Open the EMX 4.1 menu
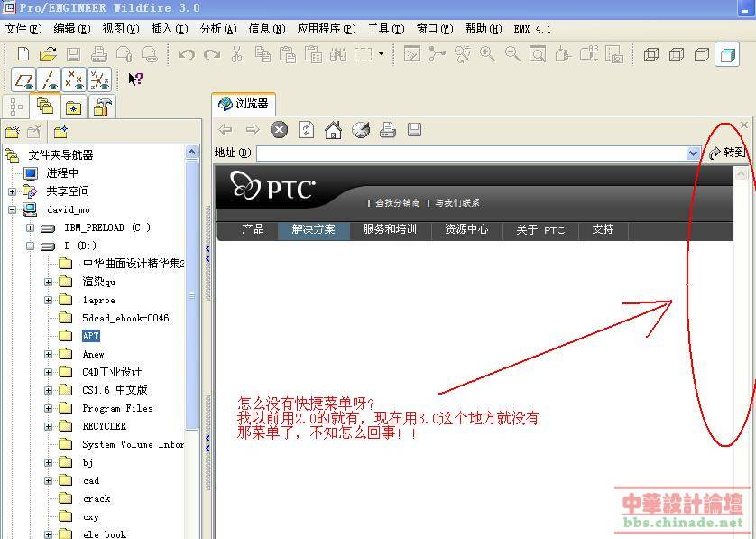 tap(532, 29)
